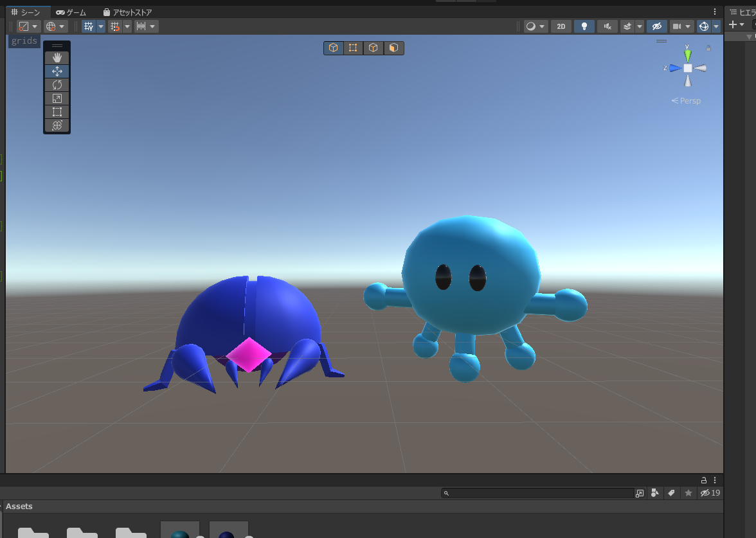Select the combined Transform tool

[57, 125]
